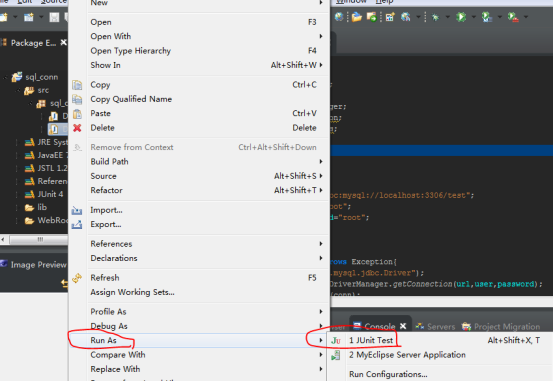The width and height of the screenshot is (554, 381).
Task: Expand the References submenu
Action: pyautogui.click(x=321, y=244)
